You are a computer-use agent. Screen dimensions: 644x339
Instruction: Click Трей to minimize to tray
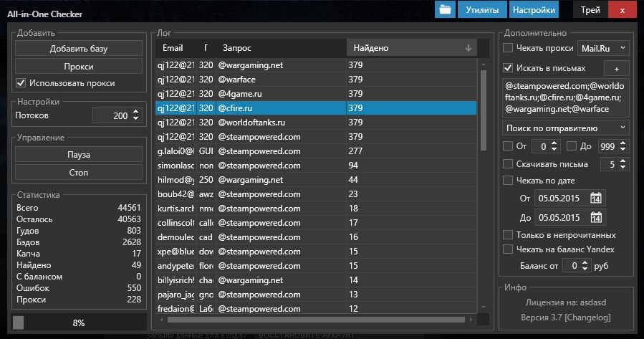tap(590, 10)
